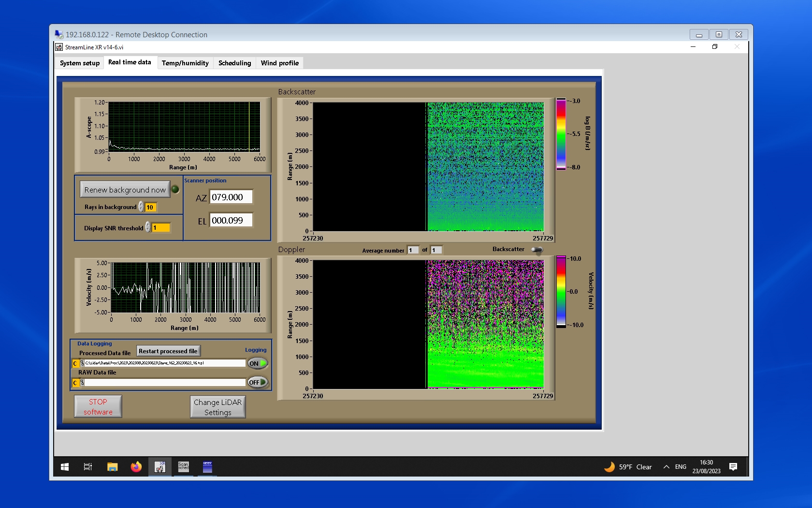
Task: Click the AZ scanner position field
Action: [x=231, y=197]
